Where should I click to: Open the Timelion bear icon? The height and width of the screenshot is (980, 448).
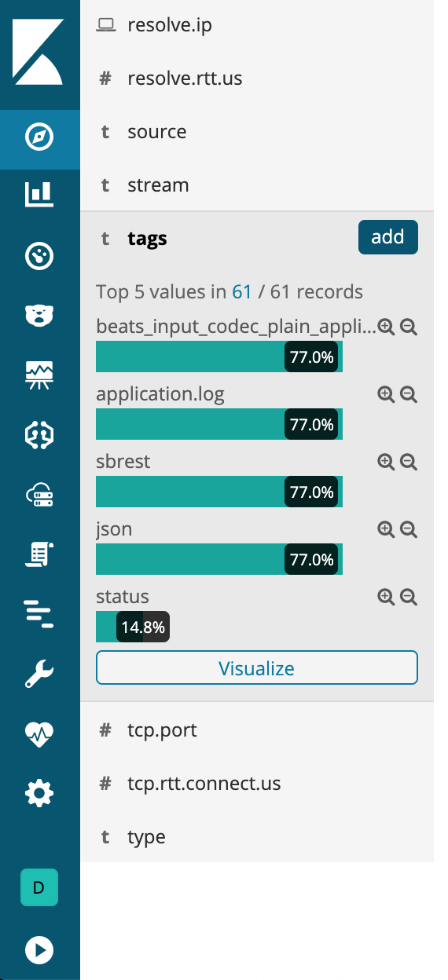tap(39, 316)
